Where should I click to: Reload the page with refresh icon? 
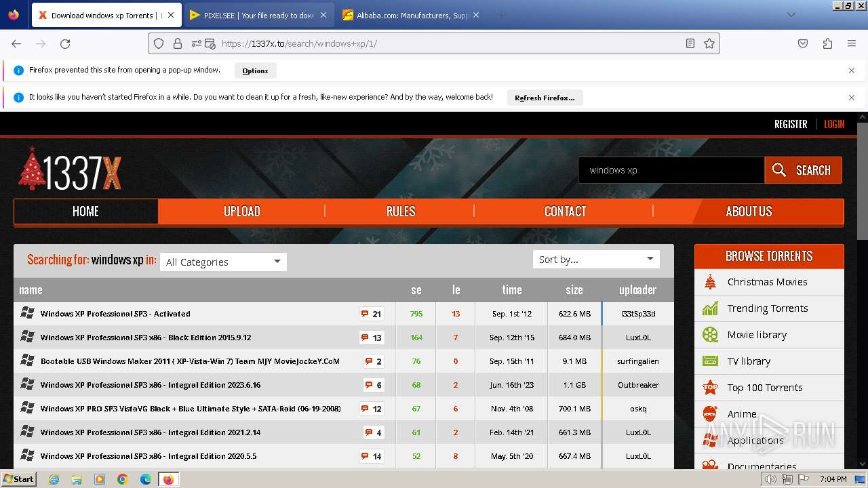(65, 43)
